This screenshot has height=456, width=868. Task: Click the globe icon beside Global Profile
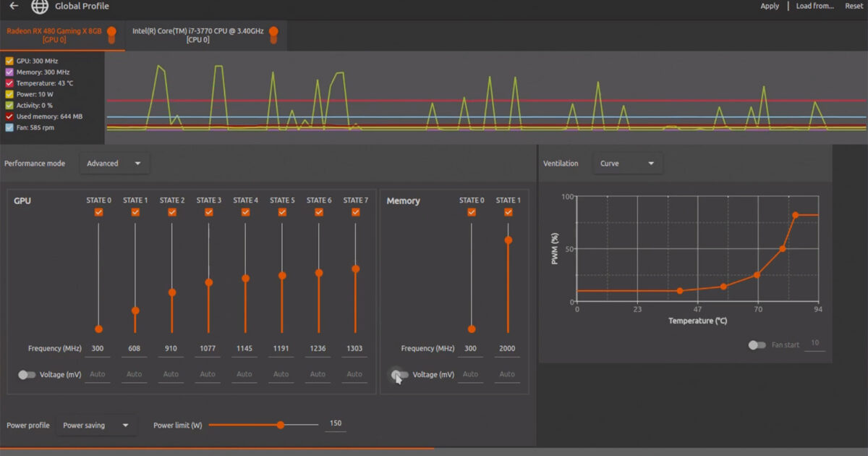(x=40, y=7)
